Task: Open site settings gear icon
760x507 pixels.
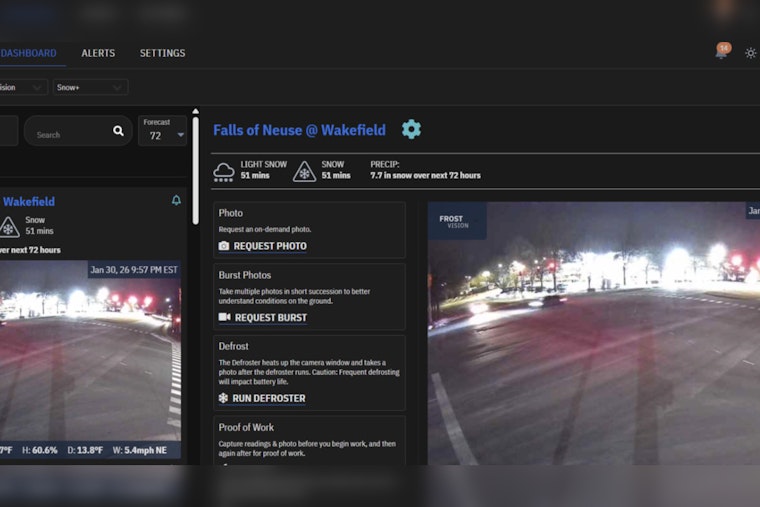Action: point(411,129)
